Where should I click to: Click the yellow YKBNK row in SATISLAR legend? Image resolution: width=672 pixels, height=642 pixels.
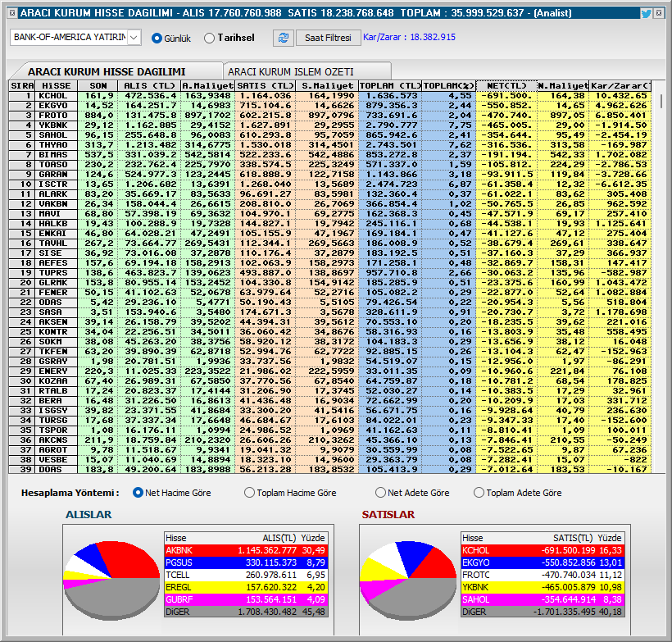pos(543,587)
